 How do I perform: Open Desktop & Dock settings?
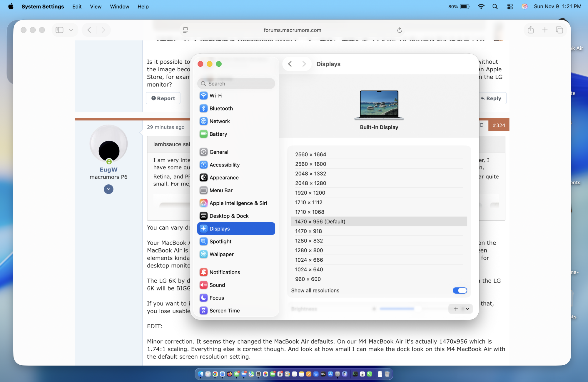[x=229, y=216]
